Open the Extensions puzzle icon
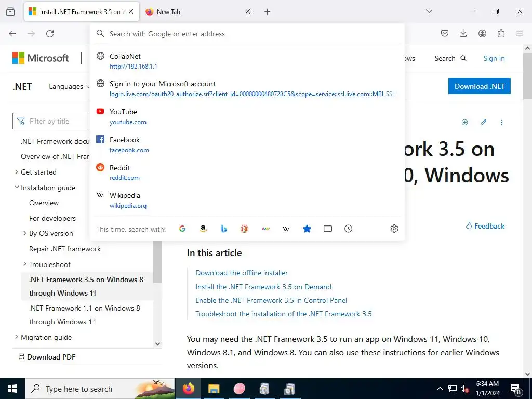 pyautogui.click(x=501, y=33)
